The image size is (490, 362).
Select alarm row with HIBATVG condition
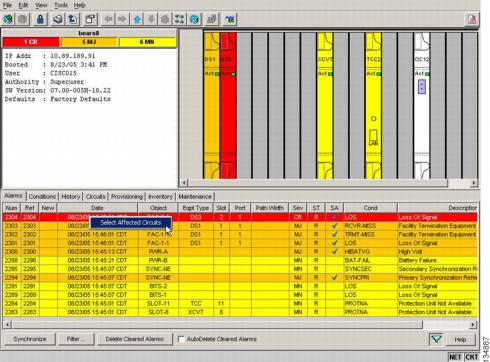tap(240, 252)
